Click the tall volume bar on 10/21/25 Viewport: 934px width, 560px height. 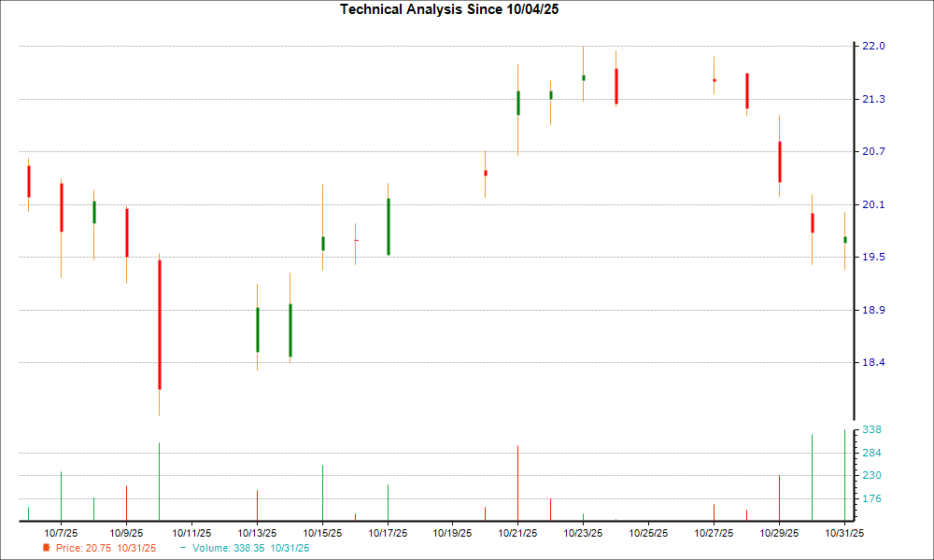pyautogui.click(x=518, y=481)
